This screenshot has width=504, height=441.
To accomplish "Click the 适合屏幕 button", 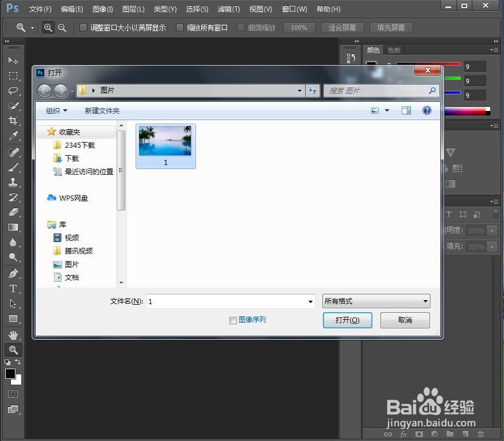I will click(343, 28).
